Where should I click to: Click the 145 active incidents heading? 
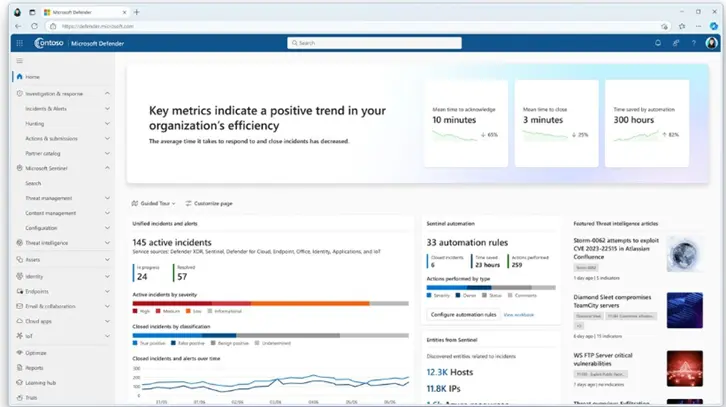(172, 242)
